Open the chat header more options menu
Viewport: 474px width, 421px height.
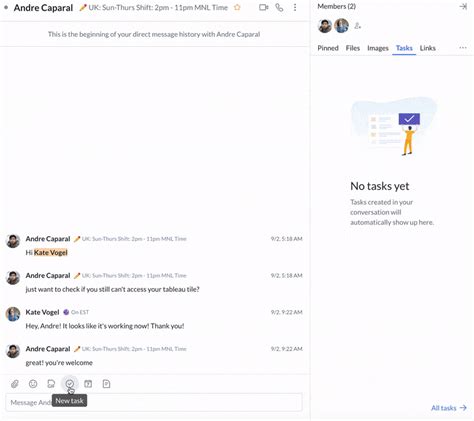pyautogui.click(x=295, y=7)
